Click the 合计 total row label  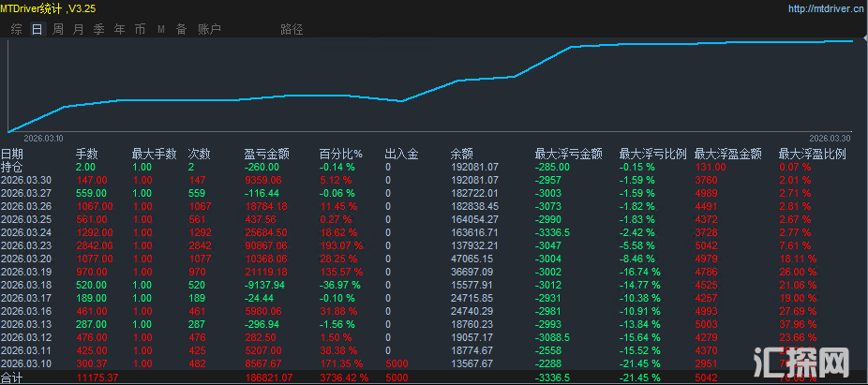12,377
